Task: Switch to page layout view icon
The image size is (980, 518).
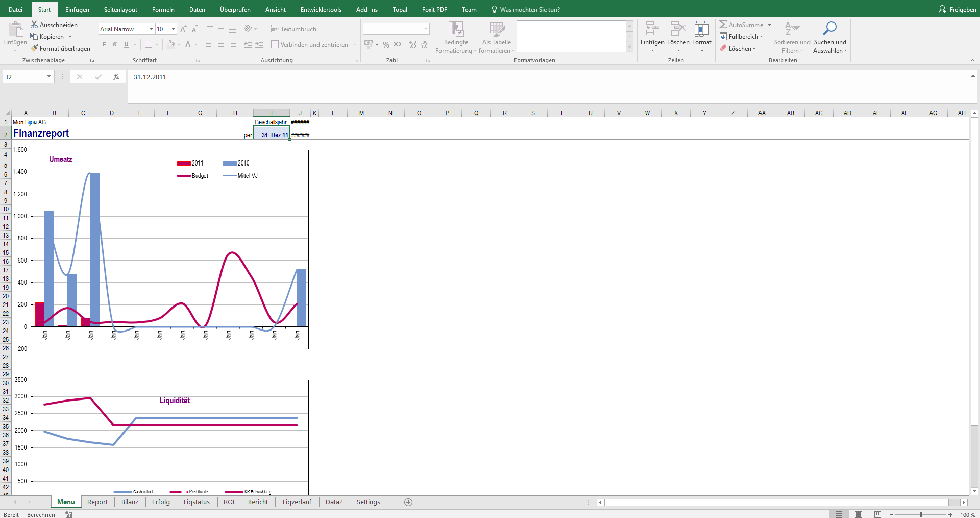Action: coord(859,514)
